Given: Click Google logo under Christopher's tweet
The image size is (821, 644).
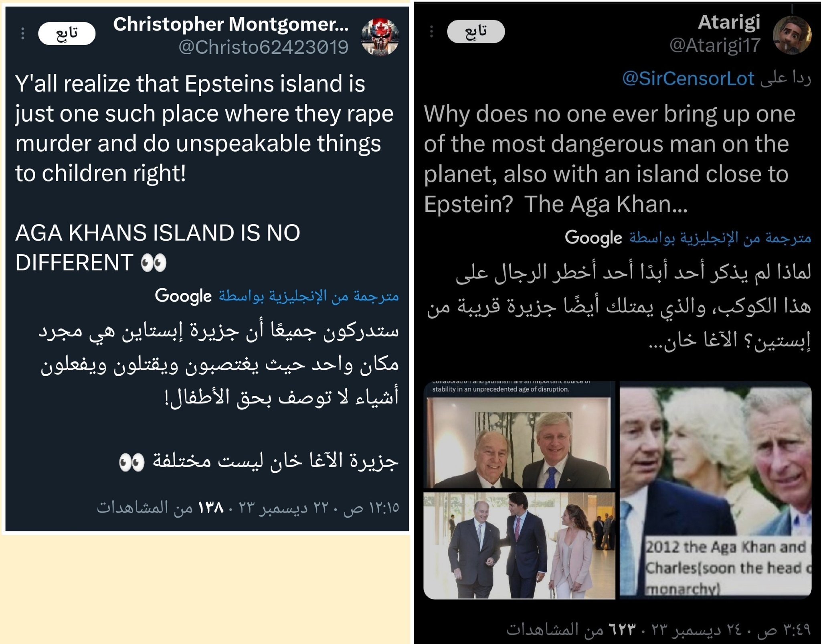Looking at the screenshot, I should pyautogui.click(x=183, y=296).
